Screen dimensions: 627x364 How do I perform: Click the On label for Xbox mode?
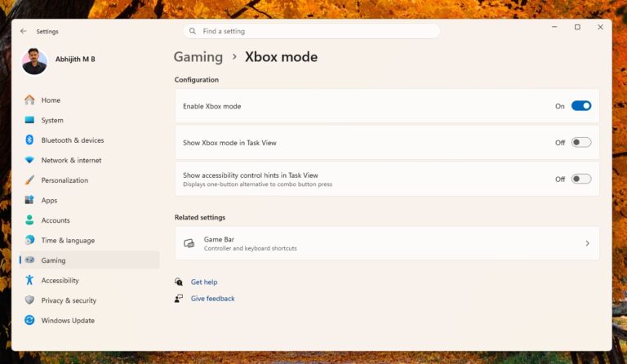(x=560, y=106)
